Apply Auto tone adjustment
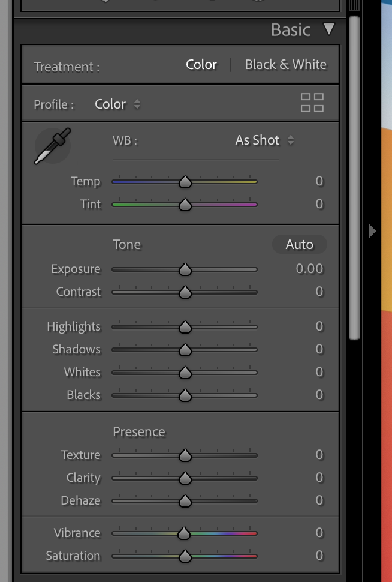This screenshot has width=392, height=582. coord(299,244)
